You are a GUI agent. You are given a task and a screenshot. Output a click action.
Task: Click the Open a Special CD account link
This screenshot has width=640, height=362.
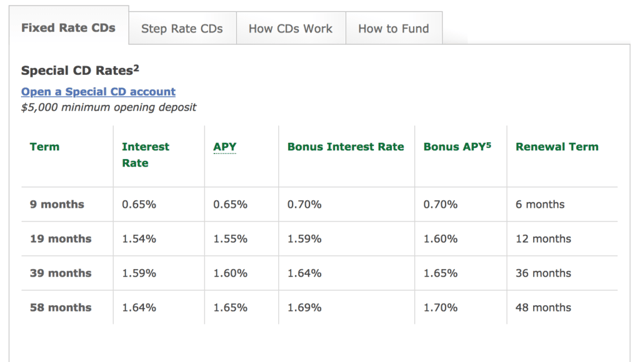[98, 91]
